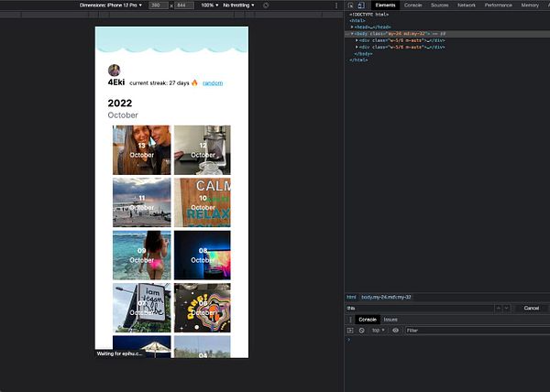Select the closing body tag line
The height and width of the screenshot is (392, 550).
pos(363,54)
